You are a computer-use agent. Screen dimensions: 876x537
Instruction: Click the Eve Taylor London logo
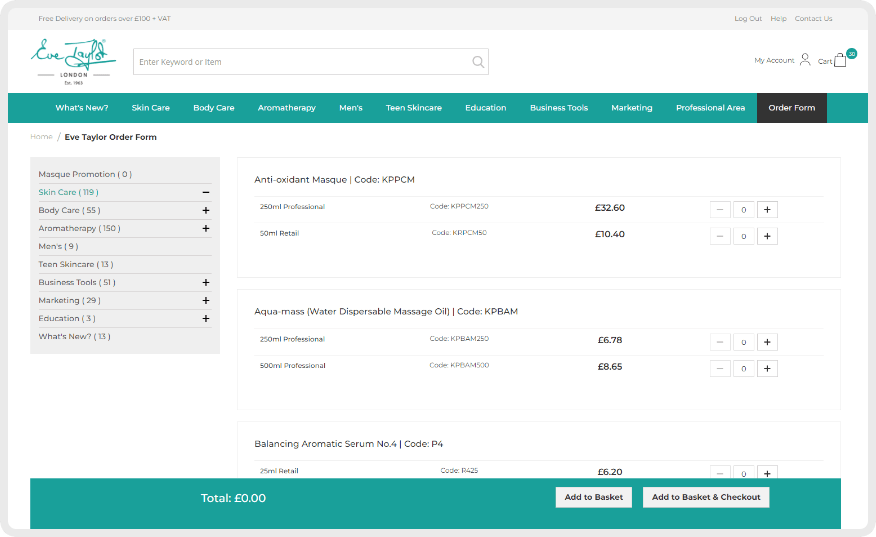73,59
